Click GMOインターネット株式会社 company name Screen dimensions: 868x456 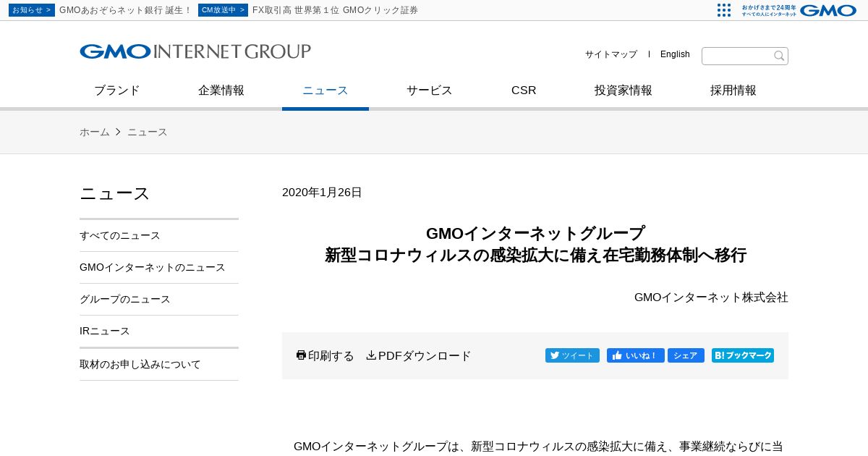(711, 297)
